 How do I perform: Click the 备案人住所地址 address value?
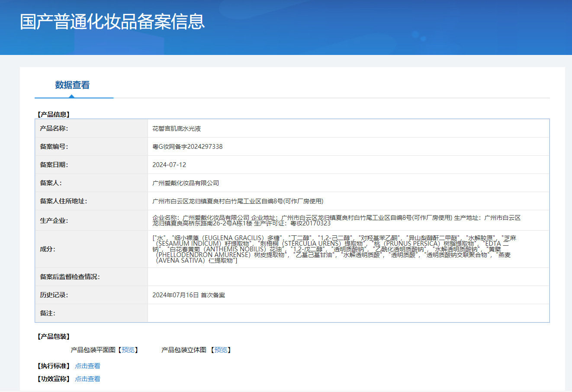tap(238, 201)
